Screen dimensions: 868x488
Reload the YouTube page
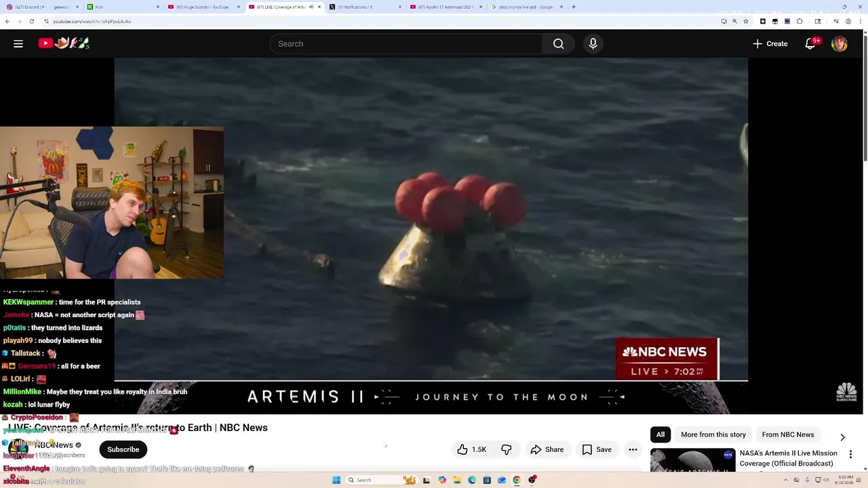[x=31, y=21]
